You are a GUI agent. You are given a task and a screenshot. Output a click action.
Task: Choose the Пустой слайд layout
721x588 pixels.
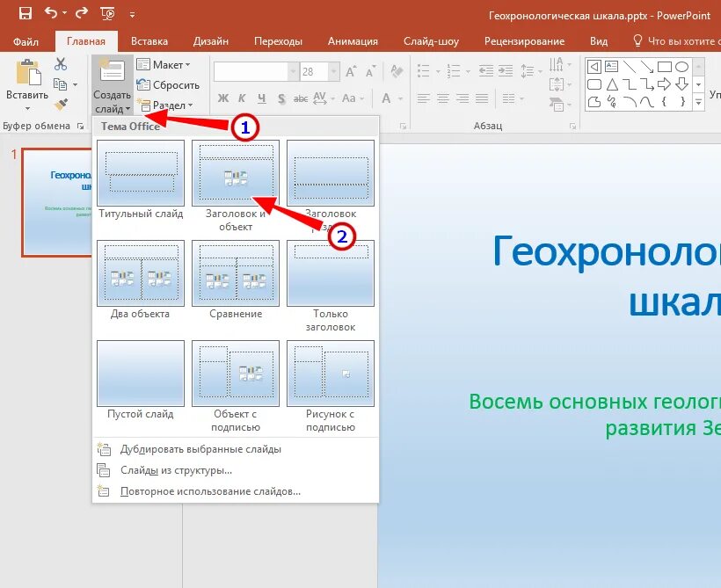click(141, 381)
